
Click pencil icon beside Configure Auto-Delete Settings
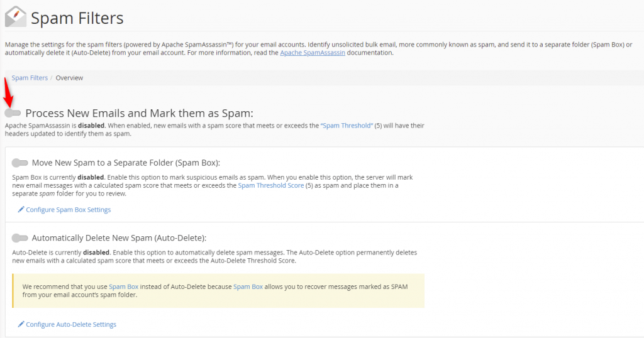pos(21,324)
